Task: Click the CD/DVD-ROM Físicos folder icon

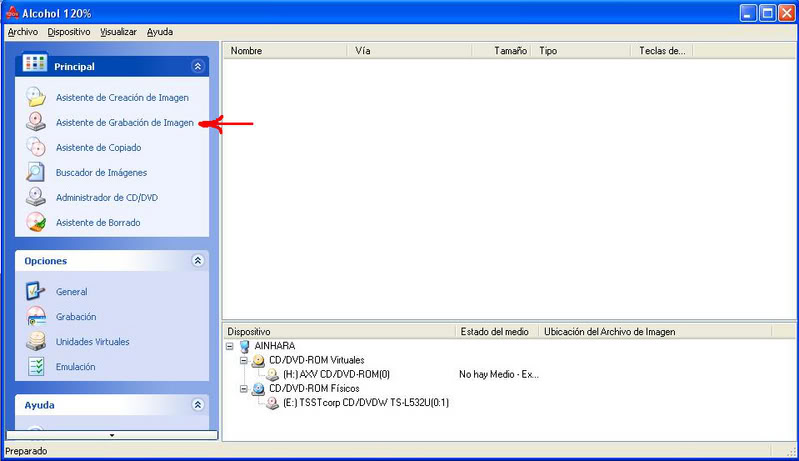Action: click(258, 389)
